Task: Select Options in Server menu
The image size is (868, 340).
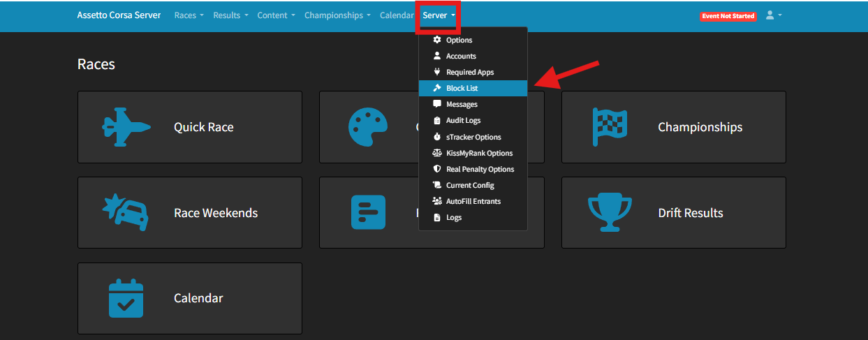Action: [x=473, y=40]
